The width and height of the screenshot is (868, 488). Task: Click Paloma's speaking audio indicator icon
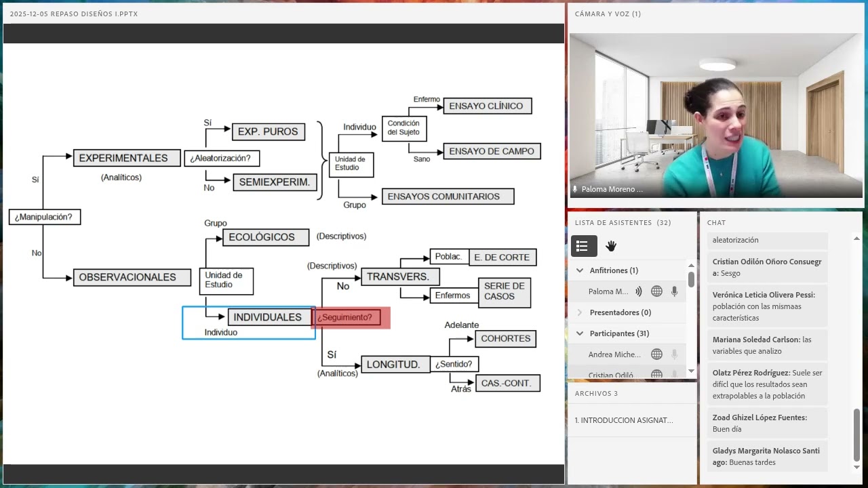[638, 291]
